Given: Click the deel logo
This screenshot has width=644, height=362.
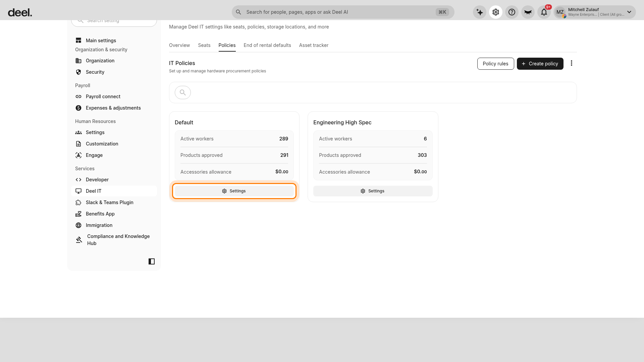Looking at the screenshot, I should [x=20, y=13].
